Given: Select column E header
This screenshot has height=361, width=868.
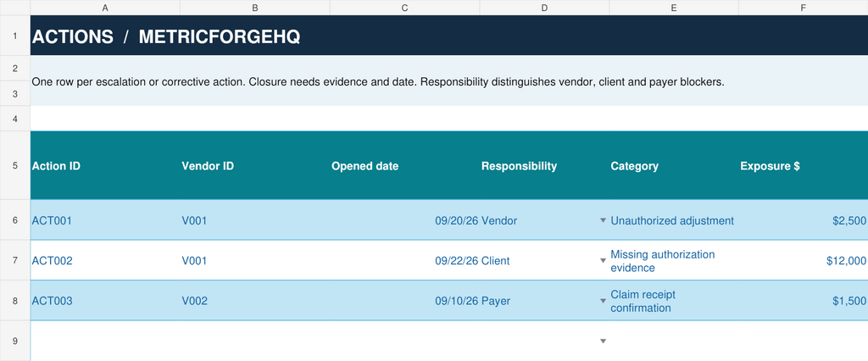Looking at the screenshot, I should (x=674, y=8).
